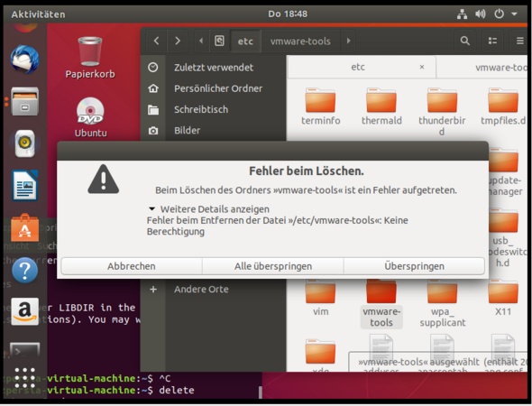The width and height of the screenshot is (532, 406).
Task: Close the etc tab
Action: click(x=422, y=67)
